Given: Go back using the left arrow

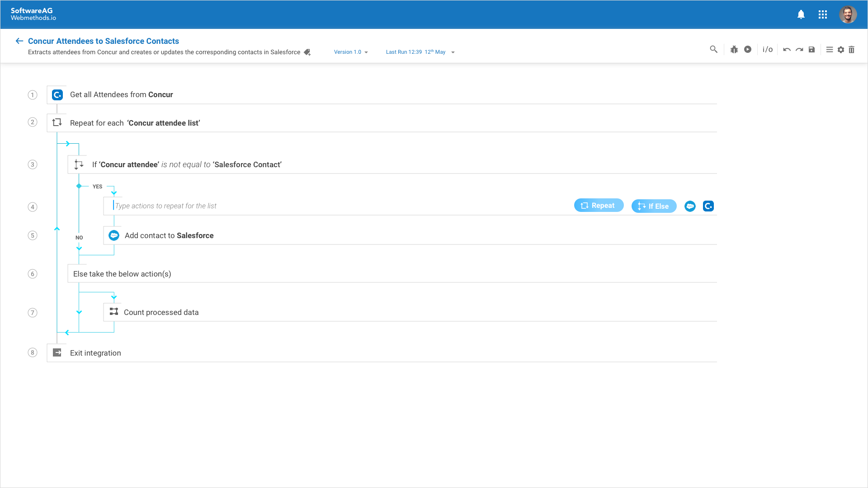Looking at the screenshot, I should click(19, 41).
